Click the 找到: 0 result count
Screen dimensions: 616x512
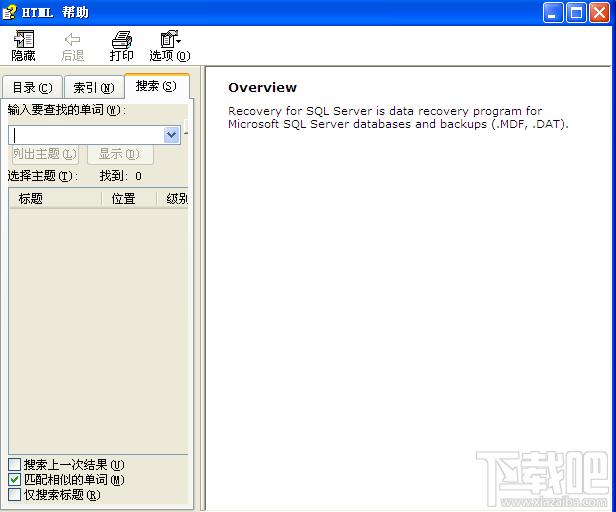(121, 176)
